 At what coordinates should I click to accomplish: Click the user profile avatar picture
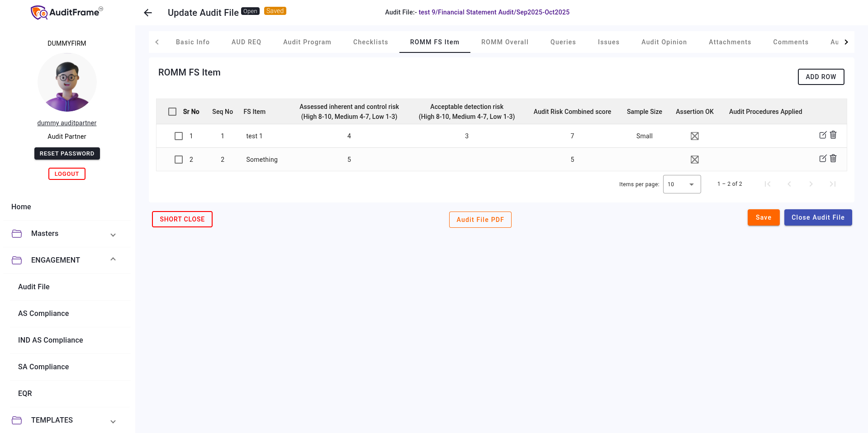tap(67, 83)
